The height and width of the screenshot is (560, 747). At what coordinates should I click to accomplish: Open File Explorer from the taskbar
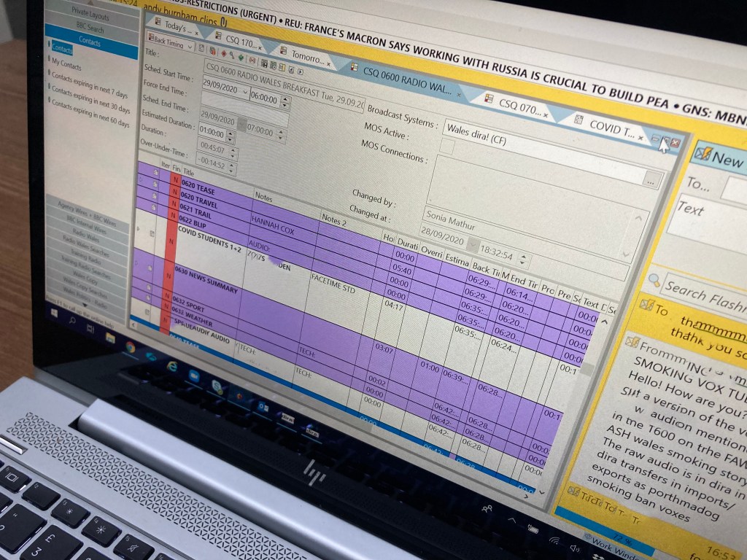(111, 338)
